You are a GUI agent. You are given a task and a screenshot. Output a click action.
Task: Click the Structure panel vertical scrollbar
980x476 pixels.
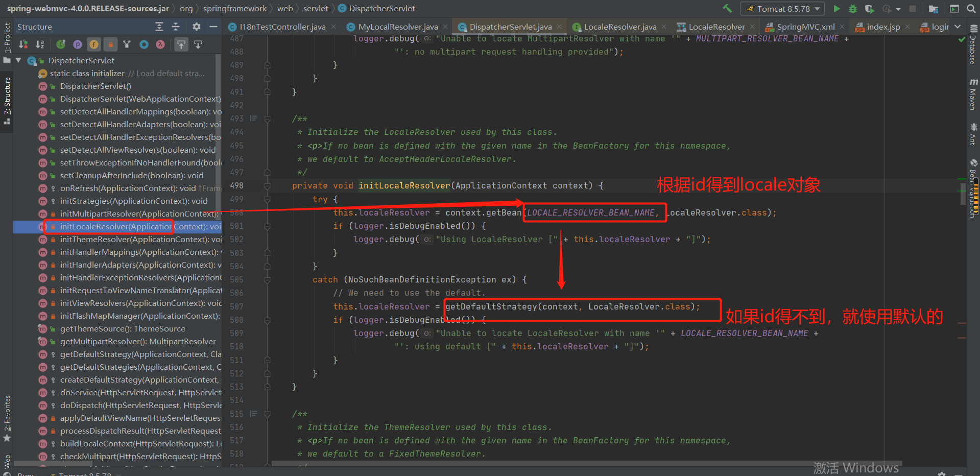pos(219,138)
